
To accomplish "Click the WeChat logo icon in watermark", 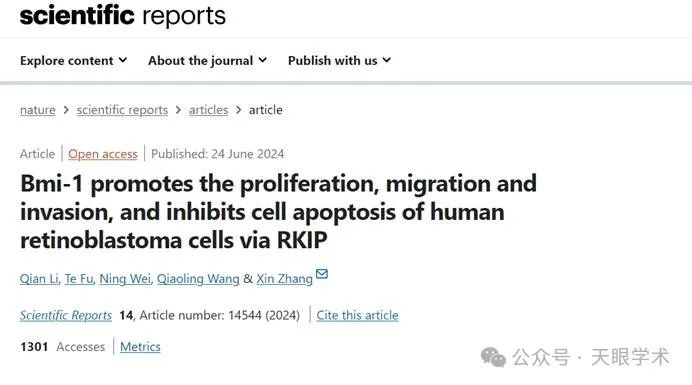I will (x=493, y=357).
